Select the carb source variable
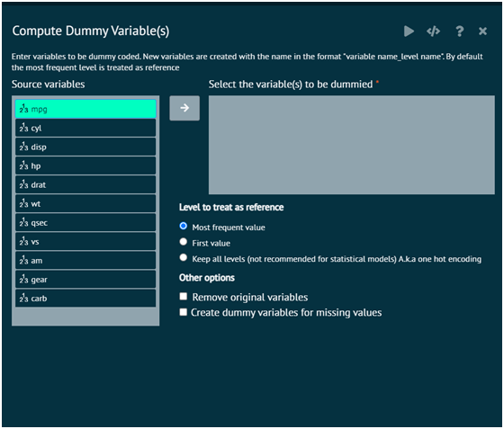 [x=85, y=299]
